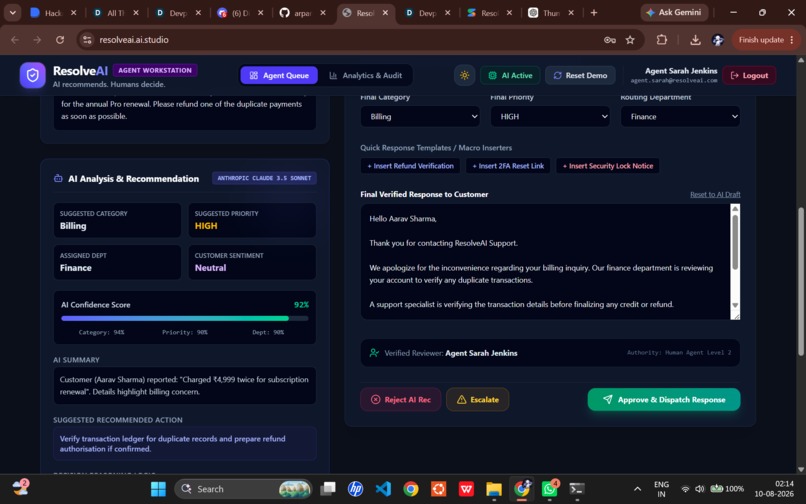Click Approve & Dispatch Response button
806x504 pixels.
click(x=664, y=400)
